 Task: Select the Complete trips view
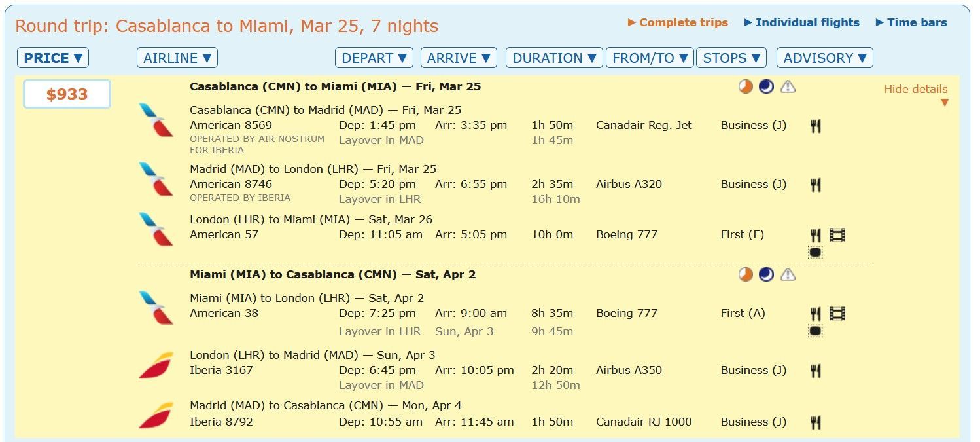678,22
